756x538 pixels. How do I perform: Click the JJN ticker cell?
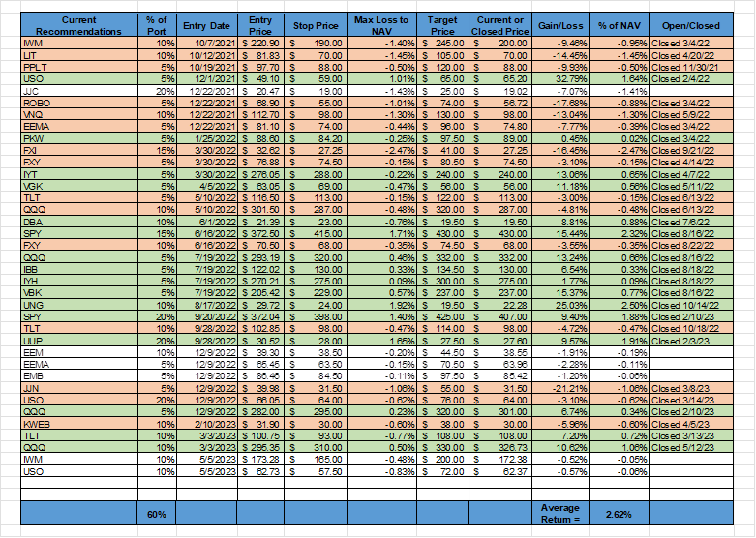(79, 388)
